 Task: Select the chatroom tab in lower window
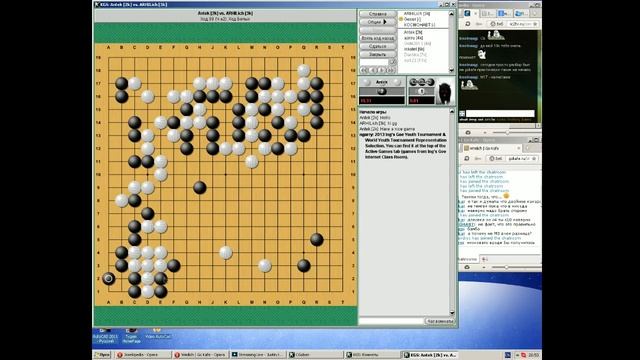click(x=468, y=259)
